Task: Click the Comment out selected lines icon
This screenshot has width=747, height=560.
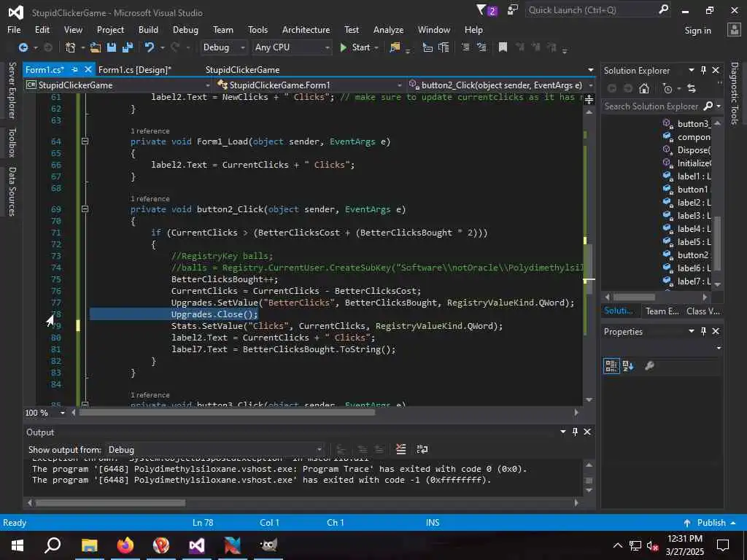Action: 465,47
